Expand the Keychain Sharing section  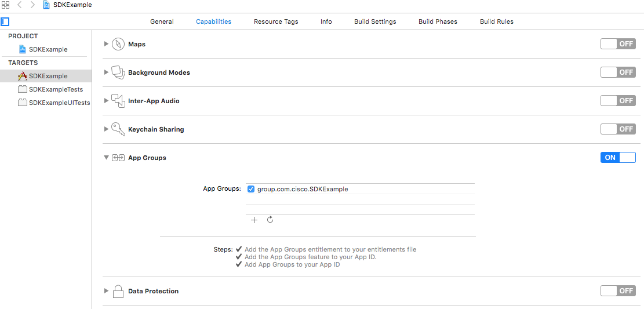107,129
